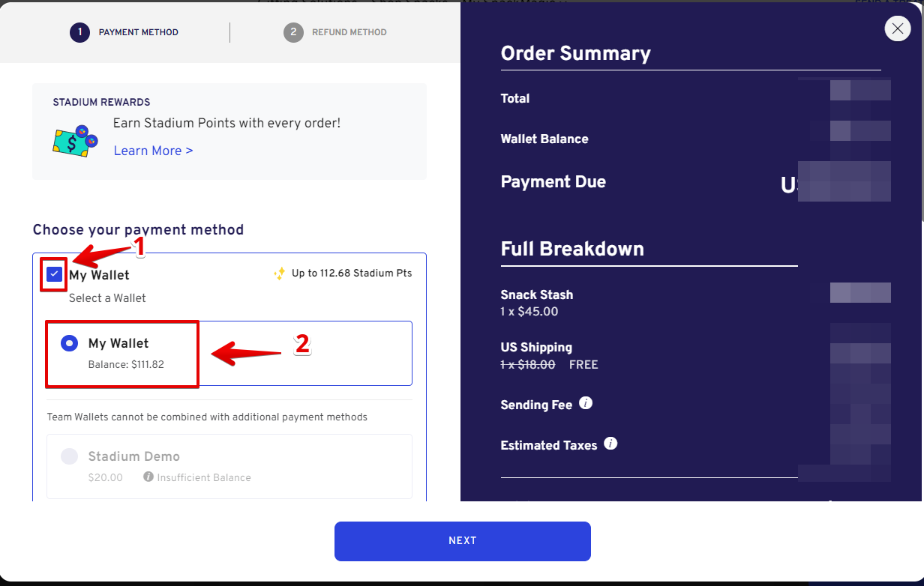Switch to the Refund Method step
Screen dimensions: 924x586
(x=335, y=32)
